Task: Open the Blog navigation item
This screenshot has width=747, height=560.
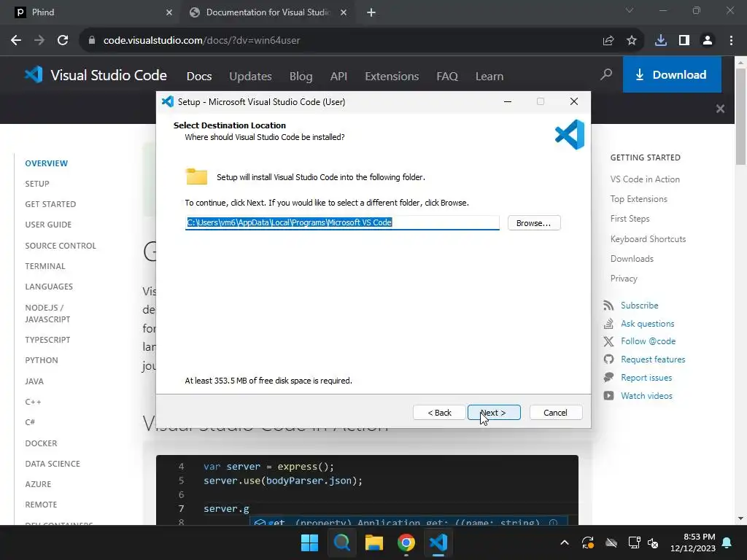Action: pos(301,76)
